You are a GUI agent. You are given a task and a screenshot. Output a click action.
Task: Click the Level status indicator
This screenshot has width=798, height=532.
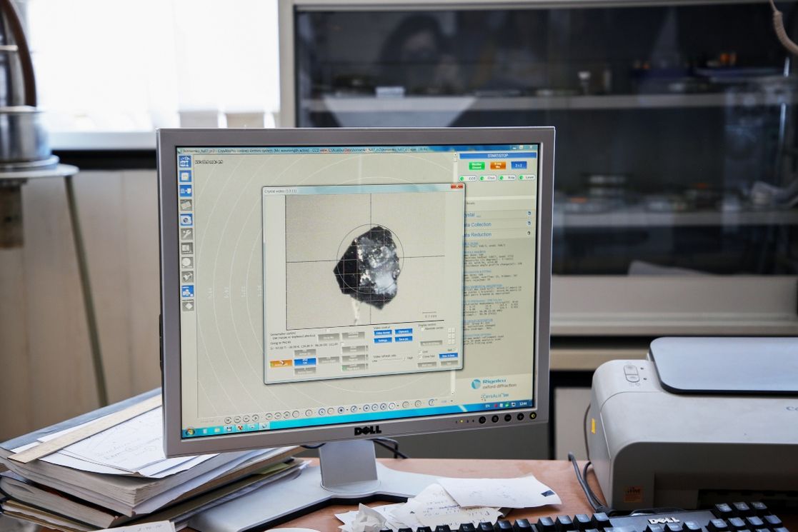click(x=527, y=177)
